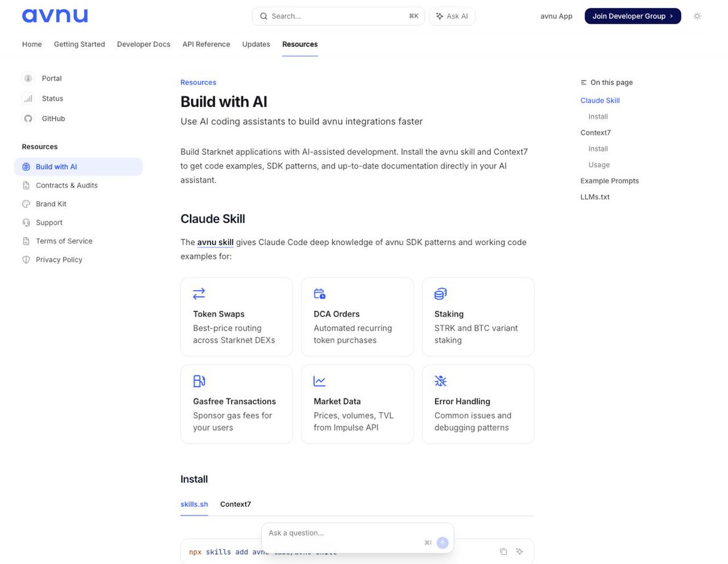This screenshot has width=728, height=564.
Task: Click the Staking coins icon
Action: (x=440, y=294)
